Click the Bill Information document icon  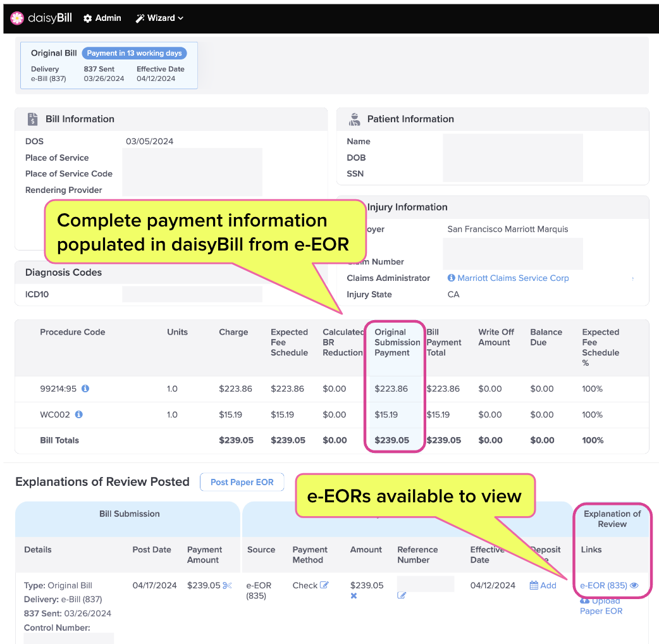pyautogui.click(x=32, y=119)
